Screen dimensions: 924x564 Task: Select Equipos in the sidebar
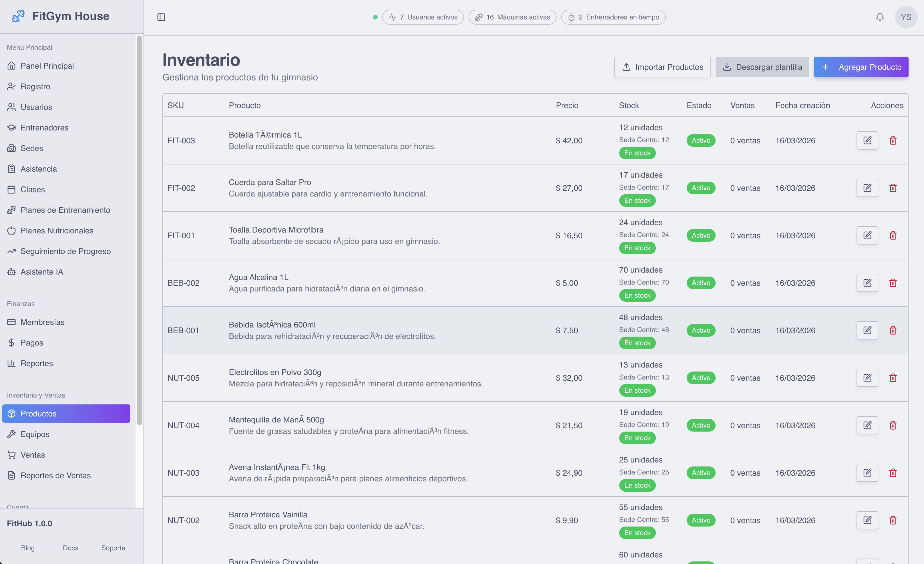[35, 434]
